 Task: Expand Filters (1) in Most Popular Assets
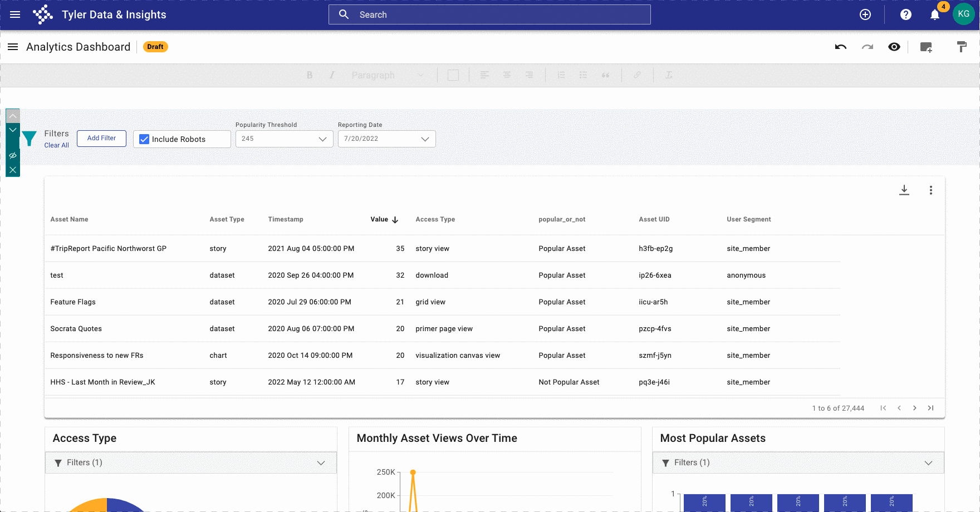click(798, 463)
